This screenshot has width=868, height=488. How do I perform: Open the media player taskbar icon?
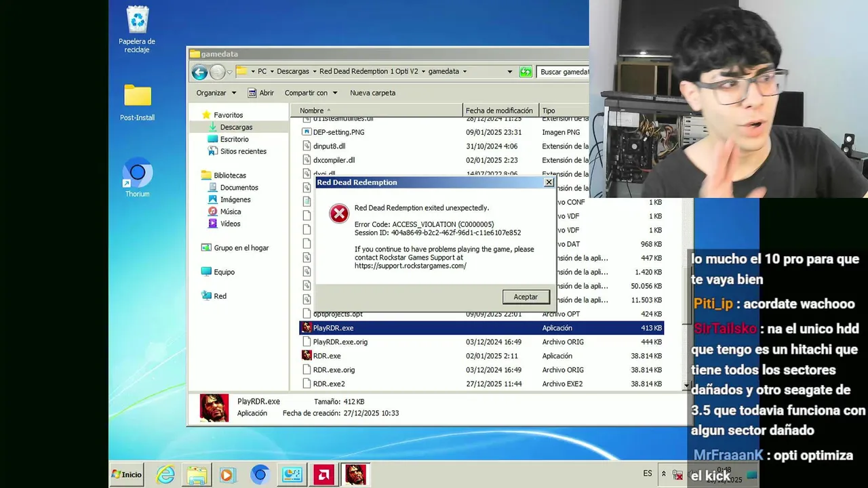[228, 474]
